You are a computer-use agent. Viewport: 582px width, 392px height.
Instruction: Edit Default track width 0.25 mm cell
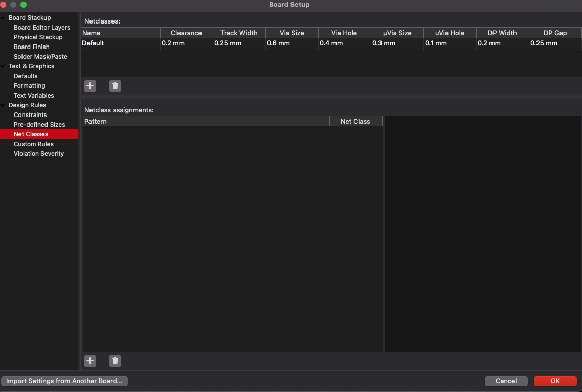[x=239, y=43]
